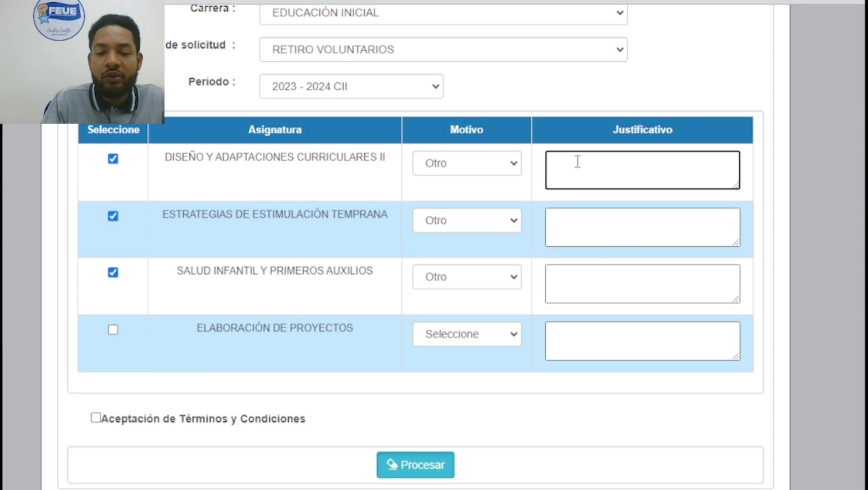
Task: Click the text ELABORACIÓN DE PROYECTOS
Action: [275, 328]
